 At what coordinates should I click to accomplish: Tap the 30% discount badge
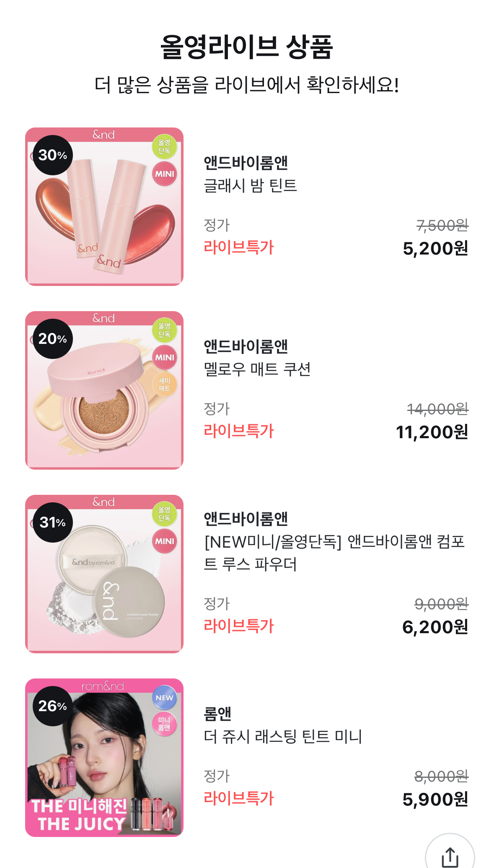pos(53,155)
